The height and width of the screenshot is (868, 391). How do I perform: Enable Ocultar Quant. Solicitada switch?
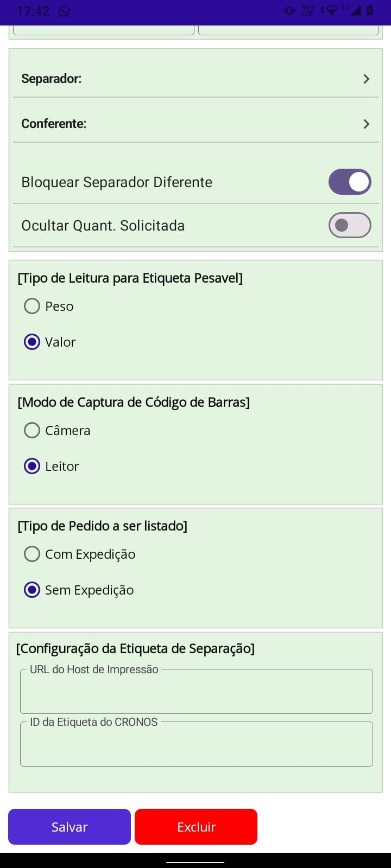pyautogui.click(x=350, y=225)
